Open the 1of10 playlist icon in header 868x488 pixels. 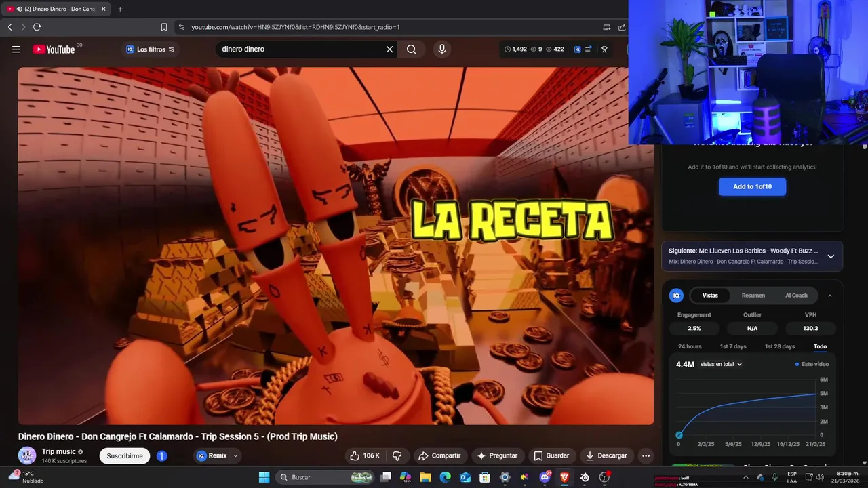(588, 49)
